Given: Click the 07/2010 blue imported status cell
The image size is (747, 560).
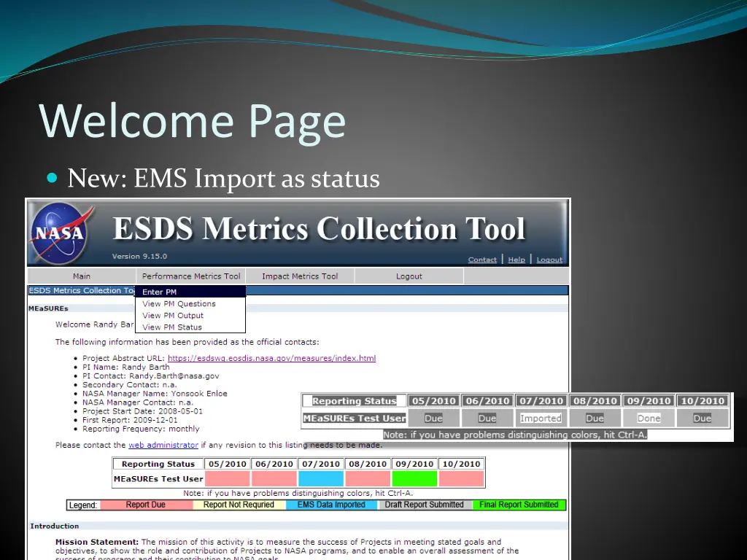Looking at the screenshot, I should point(321,478).
